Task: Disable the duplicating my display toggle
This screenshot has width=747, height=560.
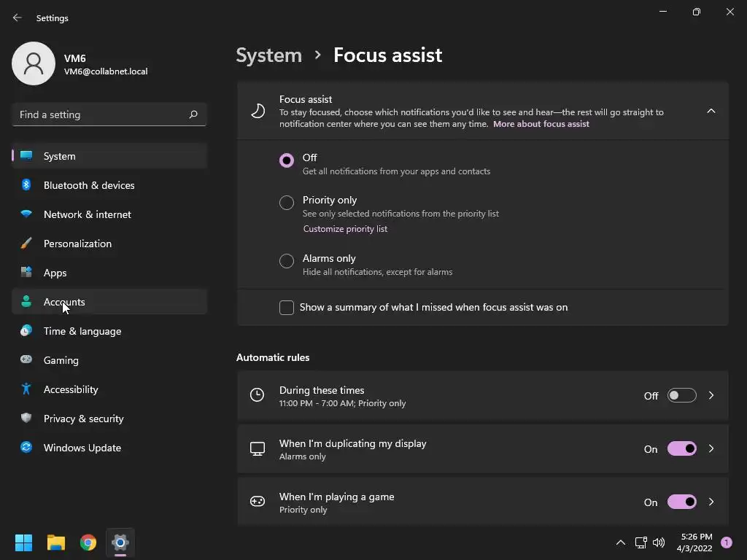Action: (x=681, y=448)
